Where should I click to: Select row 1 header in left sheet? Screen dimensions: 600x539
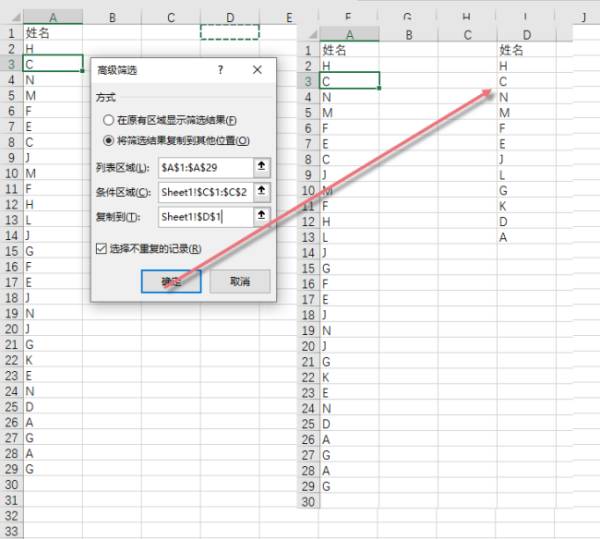tap(11, 33)
